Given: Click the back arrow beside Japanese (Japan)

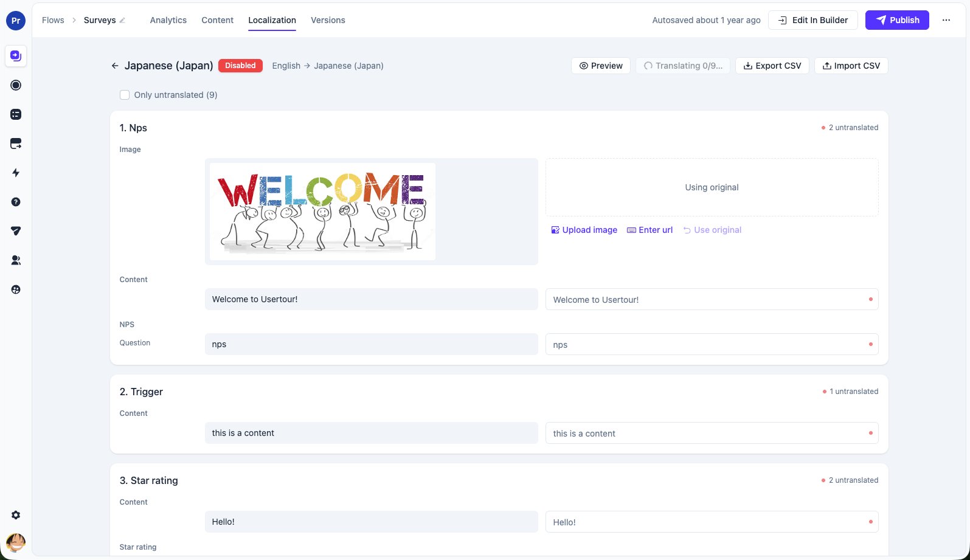Looking at the screenshot, I should (115, 66).
